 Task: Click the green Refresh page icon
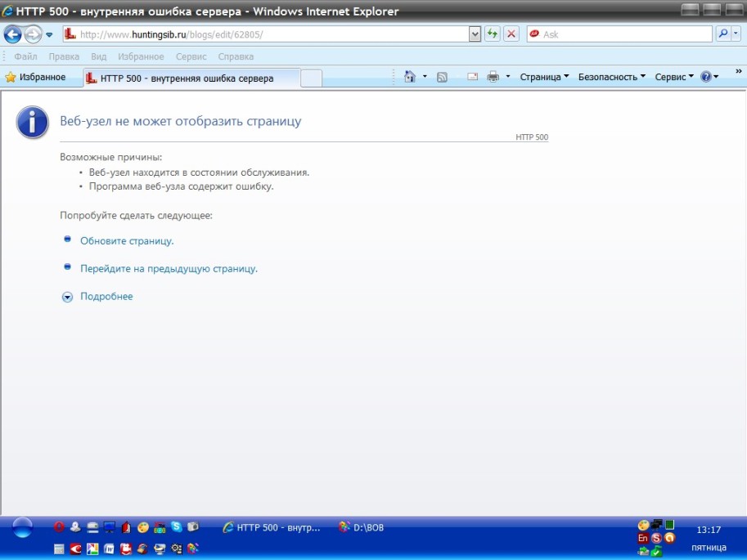click(493, 34)
